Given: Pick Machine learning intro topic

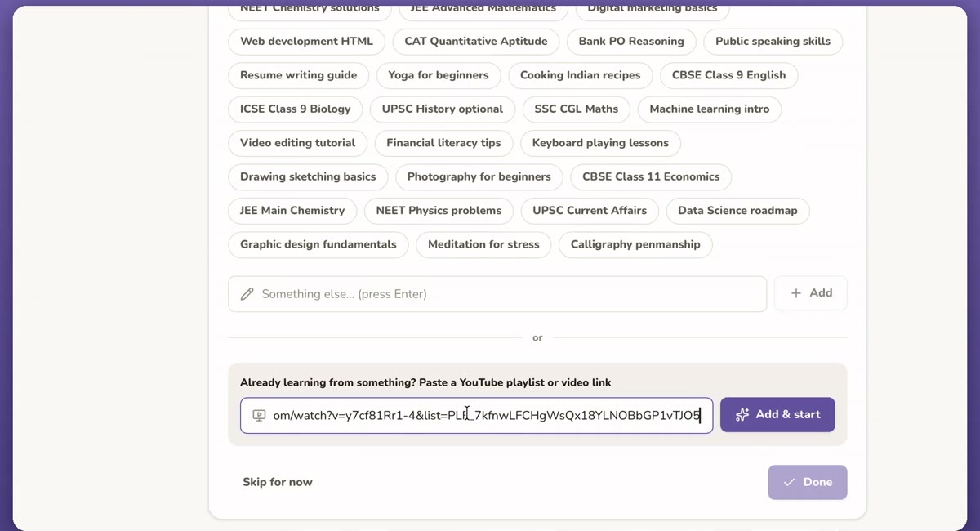Looking at the screenshot, I should pos(710,109).
